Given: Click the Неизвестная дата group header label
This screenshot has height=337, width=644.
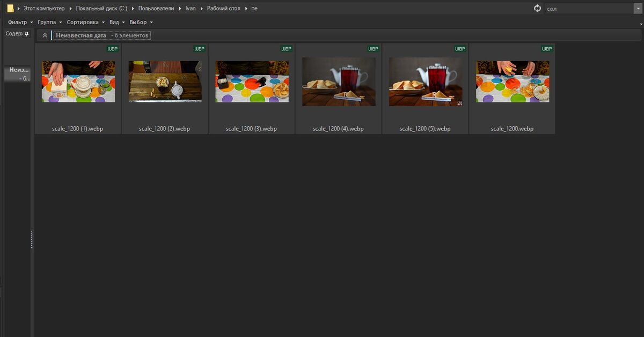Looking at the screenshot, I should tap(81, 35).
